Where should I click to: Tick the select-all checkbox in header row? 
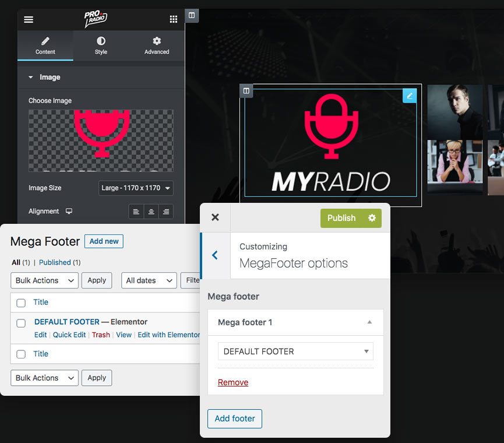click(21, 303)
